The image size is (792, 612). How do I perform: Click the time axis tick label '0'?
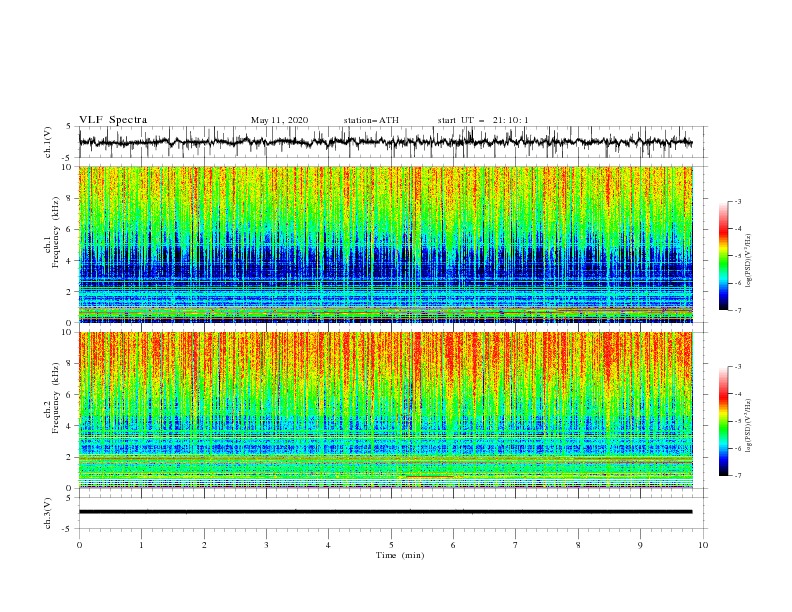pyautogui.click(x=79, y=545)
